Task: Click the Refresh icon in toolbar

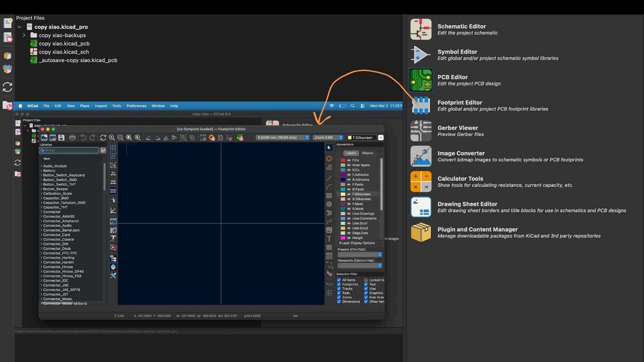Action: [103, 138]
